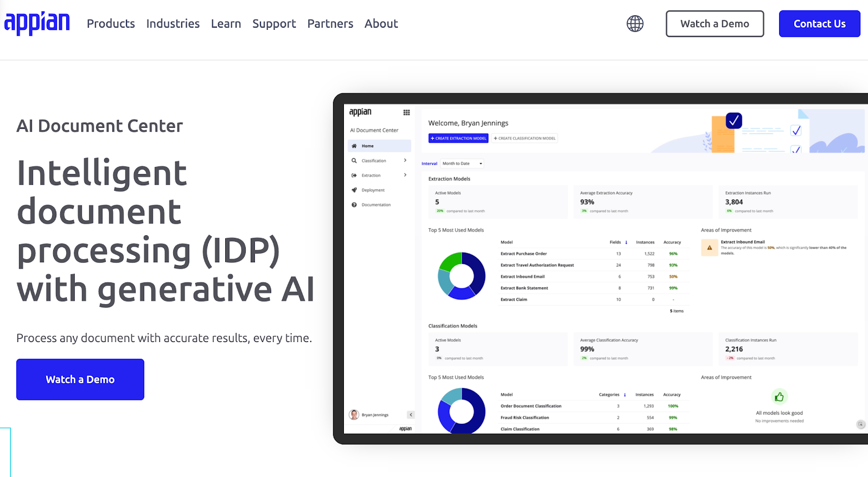
Task: Click the Instances column header in extraction table
Action: (x=645, y=242)
